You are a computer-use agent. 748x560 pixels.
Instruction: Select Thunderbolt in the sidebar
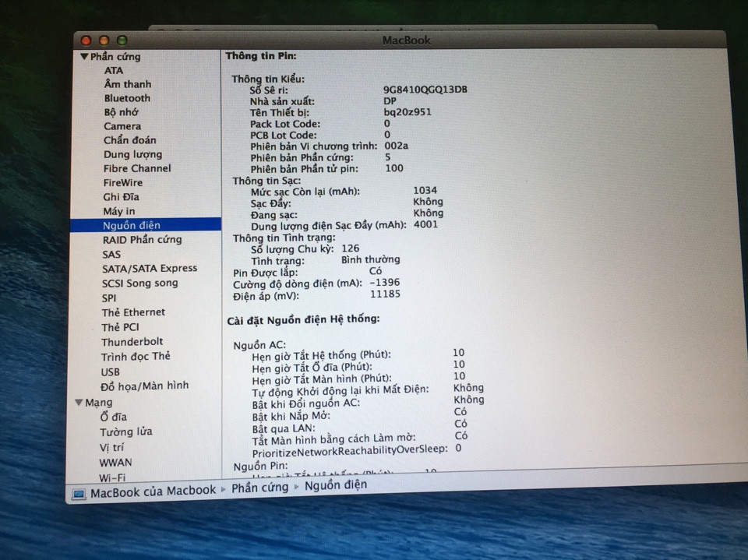point(132,342)
